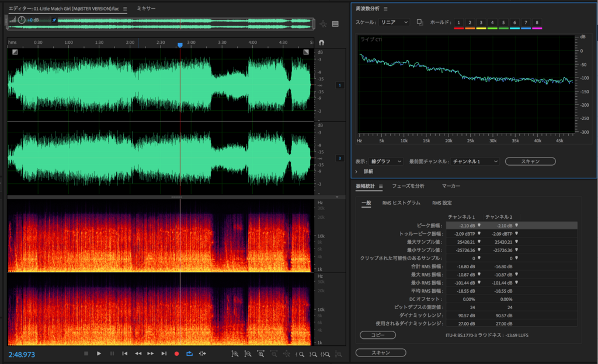Click the link icon beside the scale dropdown
Viewport: 598px width, 364px height.
[x=420, y=23]
